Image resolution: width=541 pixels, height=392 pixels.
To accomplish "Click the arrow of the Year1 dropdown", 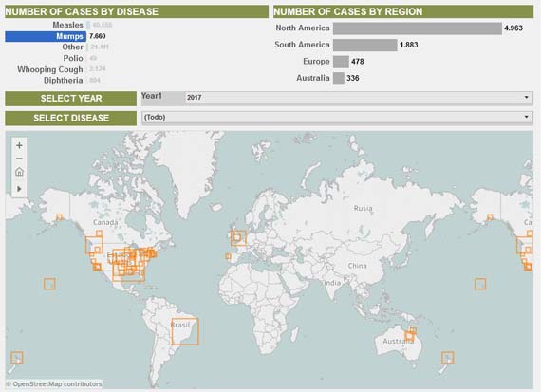I will [x=526, y=98].
